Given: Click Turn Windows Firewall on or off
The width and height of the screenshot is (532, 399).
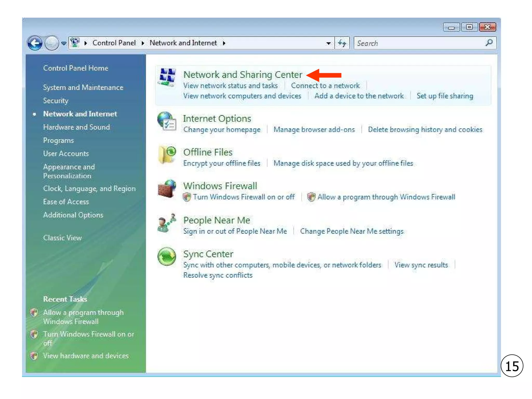Looking at the screenshot, I should [243, 197].
